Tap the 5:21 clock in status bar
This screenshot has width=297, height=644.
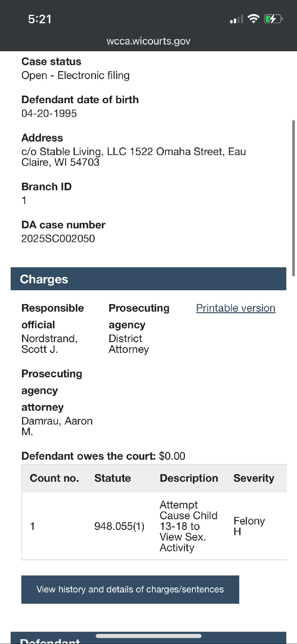coord(40,19)
